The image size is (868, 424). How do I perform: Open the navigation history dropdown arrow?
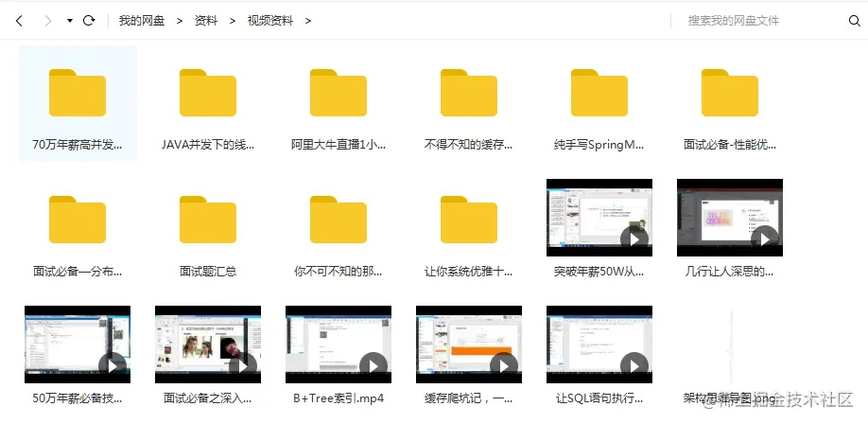click(70, 21)
